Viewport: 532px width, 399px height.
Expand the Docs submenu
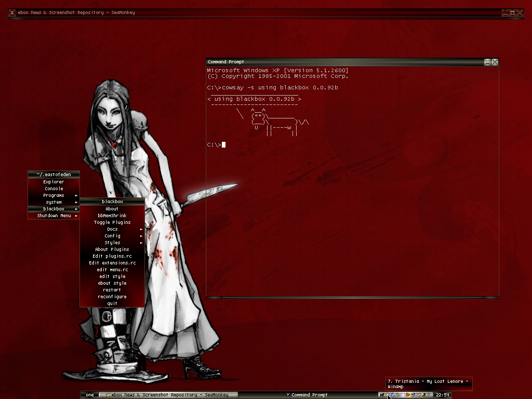click(x=112, y=229)
